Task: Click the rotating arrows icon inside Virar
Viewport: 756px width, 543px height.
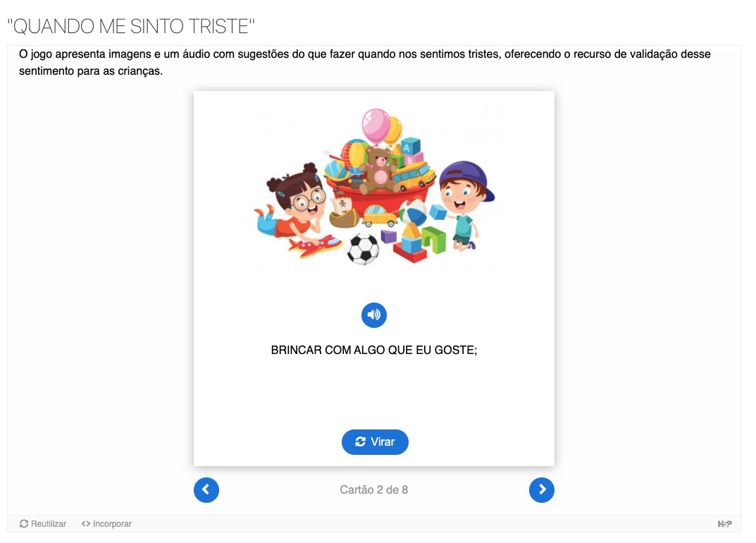Action: point(360,442)
